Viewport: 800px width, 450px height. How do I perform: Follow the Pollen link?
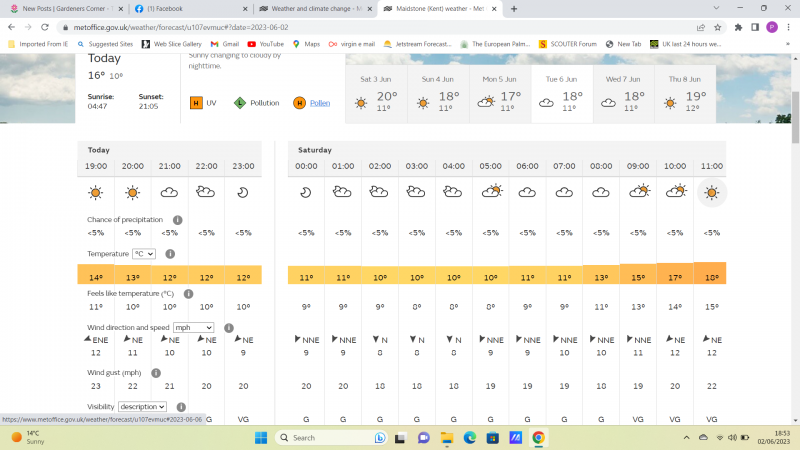(x=320, y=103)
